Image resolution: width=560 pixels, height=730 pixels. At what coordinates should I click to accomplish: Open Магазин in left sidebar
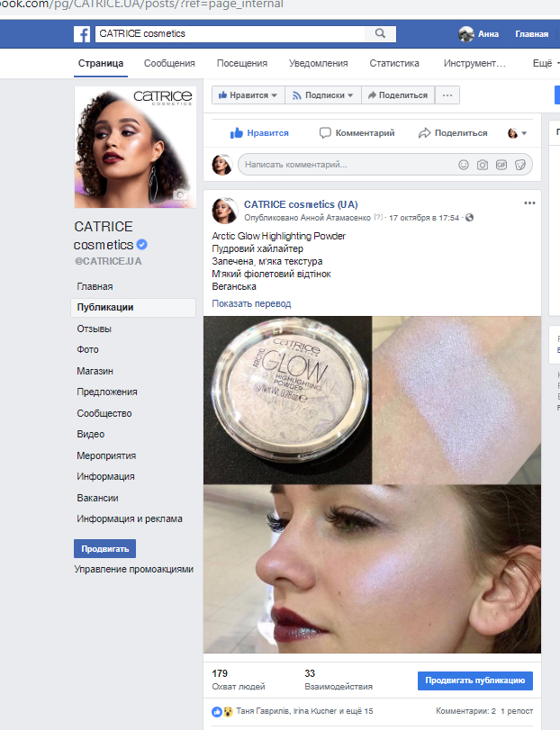pos(95,371)
